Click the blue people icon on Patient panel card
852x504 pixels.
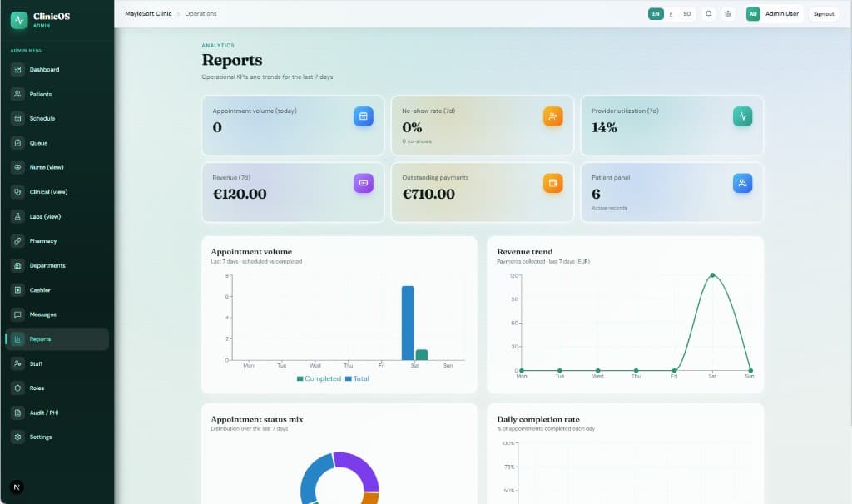click(743, 183)
